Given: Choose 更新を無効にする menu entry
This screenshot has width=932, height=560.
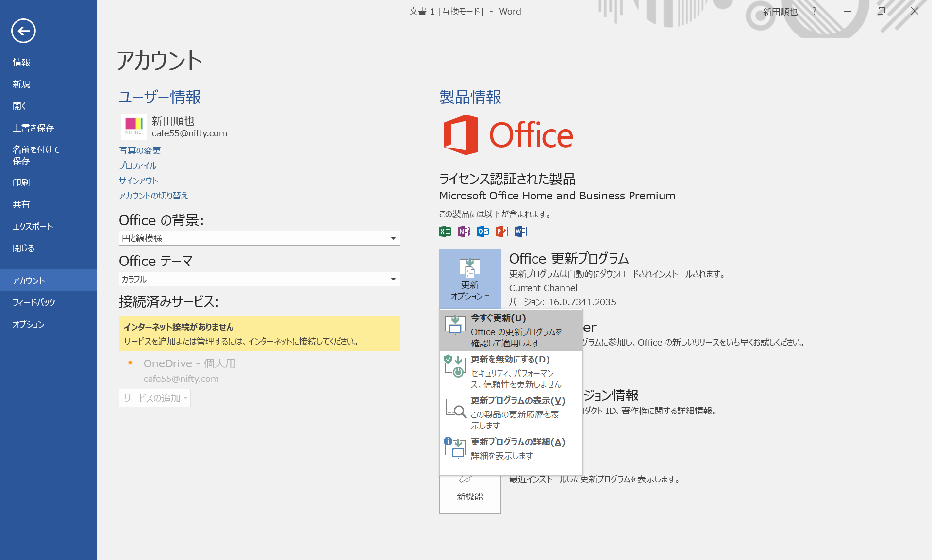Looking at the screenshot, I should coord(511,371).
